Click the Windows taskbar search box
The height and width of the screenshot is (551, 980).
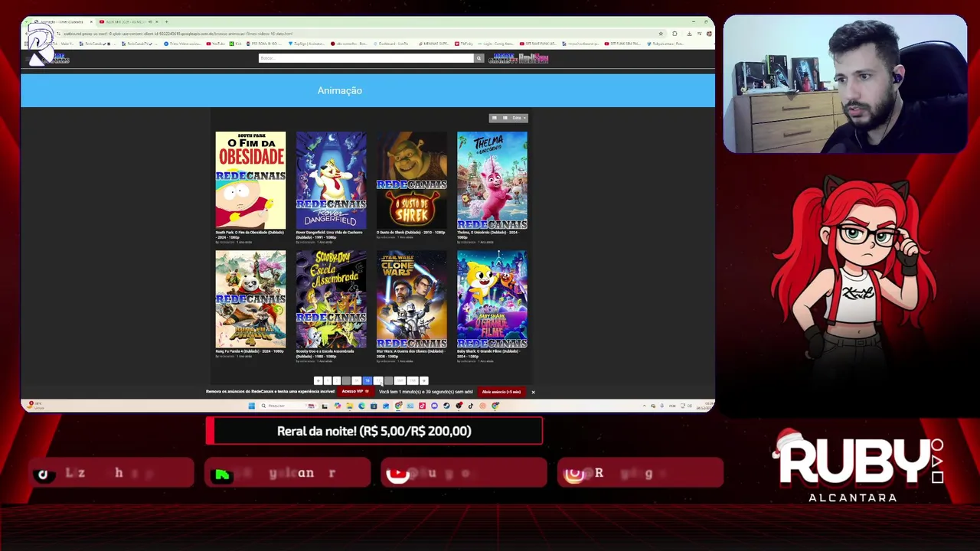coord(289,406)
